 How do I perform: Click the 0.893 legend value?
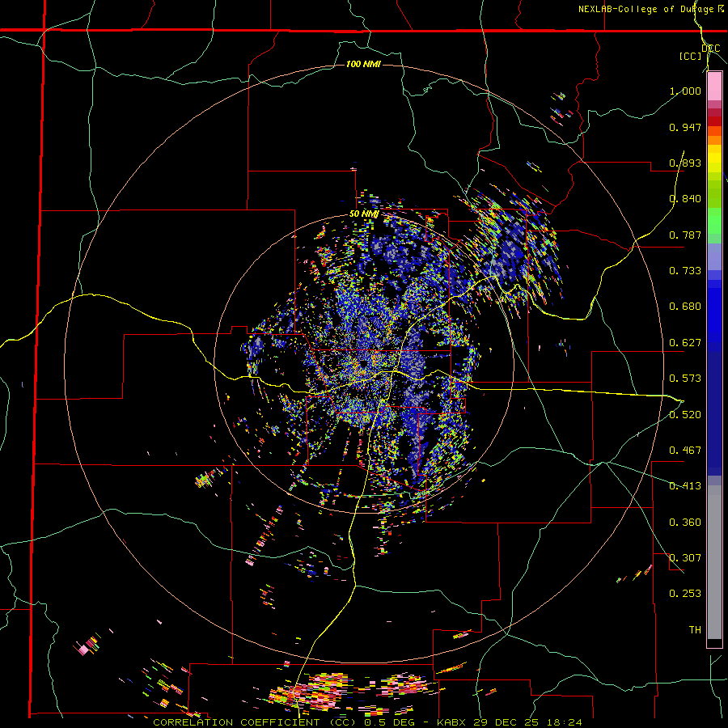click(685, 163)
